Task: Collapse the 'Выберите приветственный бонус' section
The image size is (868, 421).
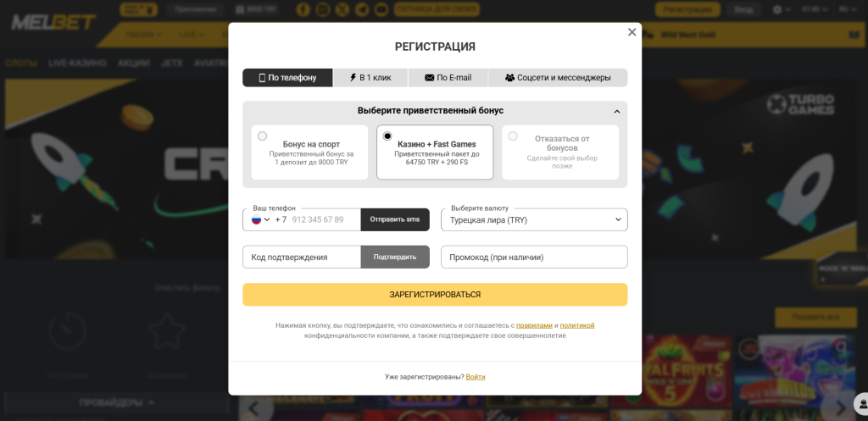Action: pos(617,111)
